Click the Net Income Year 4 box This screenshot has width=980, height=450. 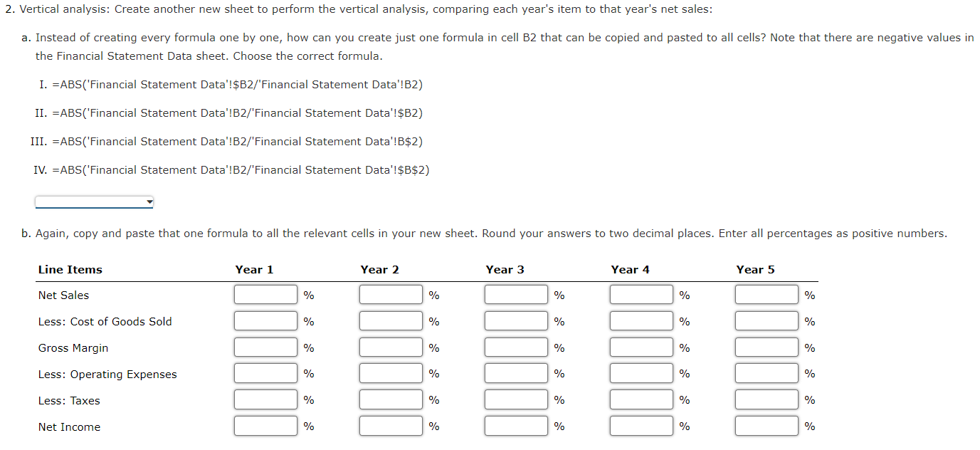click(x=641, y=427)
